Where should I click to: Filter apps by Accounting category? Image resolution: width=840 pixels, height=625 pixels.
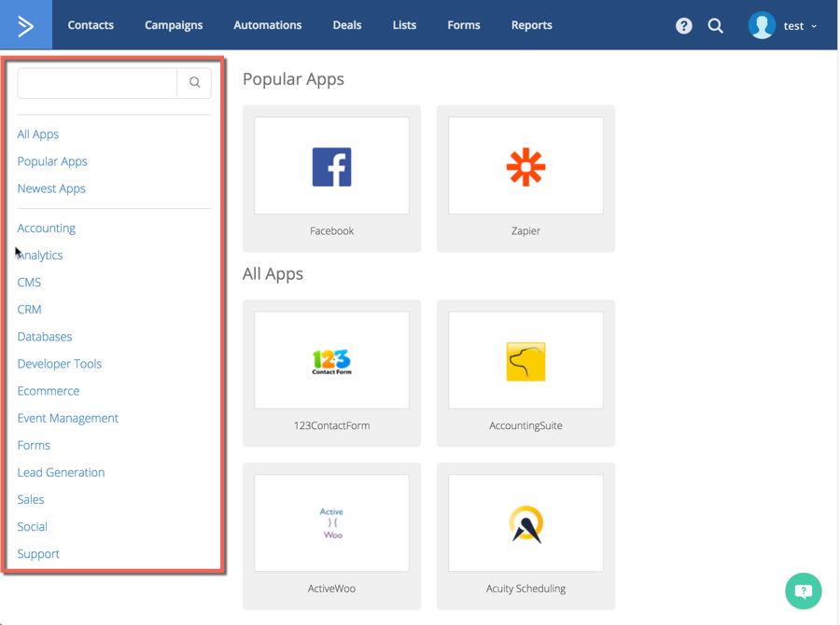pos(46,229)
